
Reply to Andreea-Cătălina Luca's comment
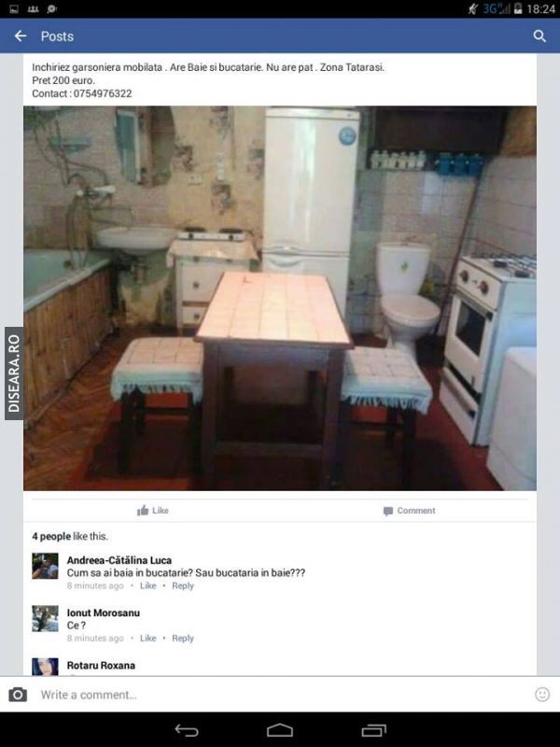183,586
